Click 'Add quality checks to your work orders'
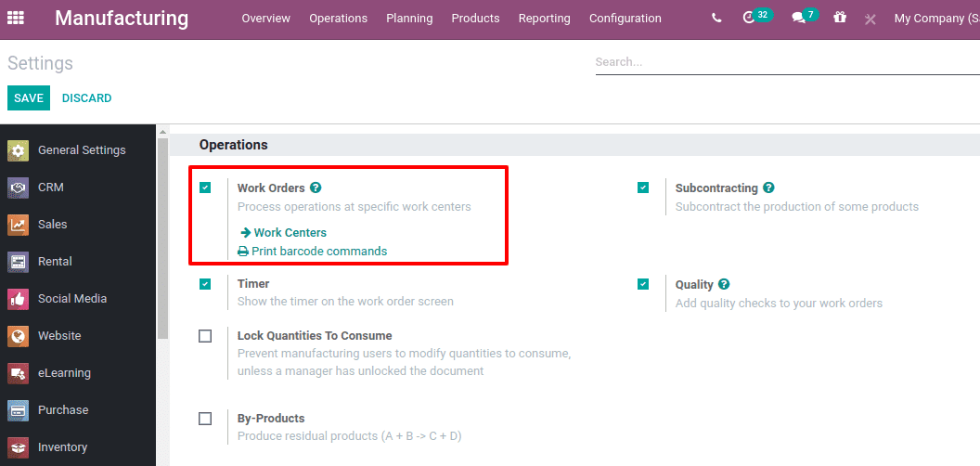The height and width of the screenshot is (466, 980). pyautogui.click(x=779, y=304)
